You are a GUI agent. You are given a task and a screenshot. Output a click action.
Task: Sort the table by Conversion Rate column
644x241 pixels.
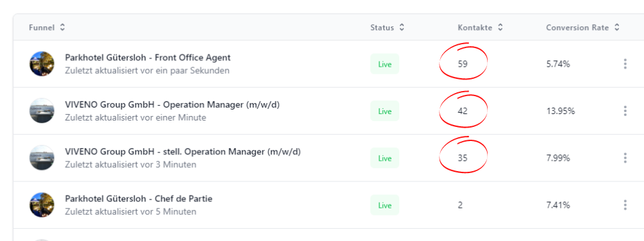(x=582, y=28)
